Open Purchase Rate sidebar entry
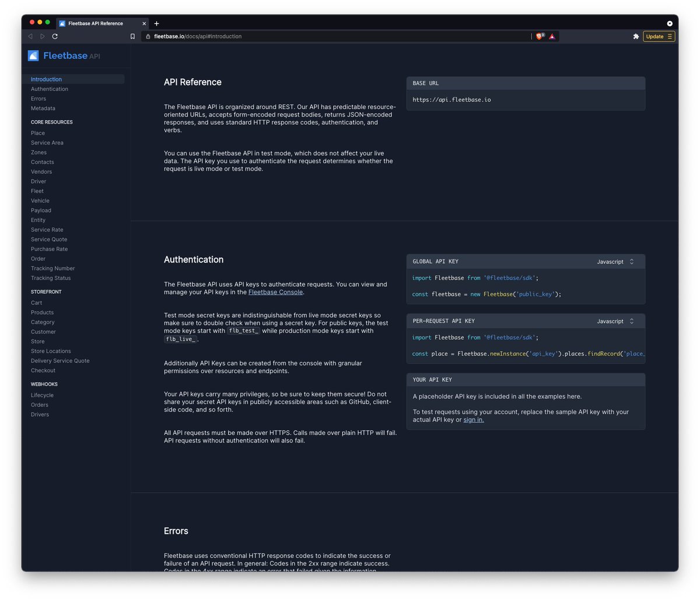The width and height of the screenshot is (700, 600). 50,249
